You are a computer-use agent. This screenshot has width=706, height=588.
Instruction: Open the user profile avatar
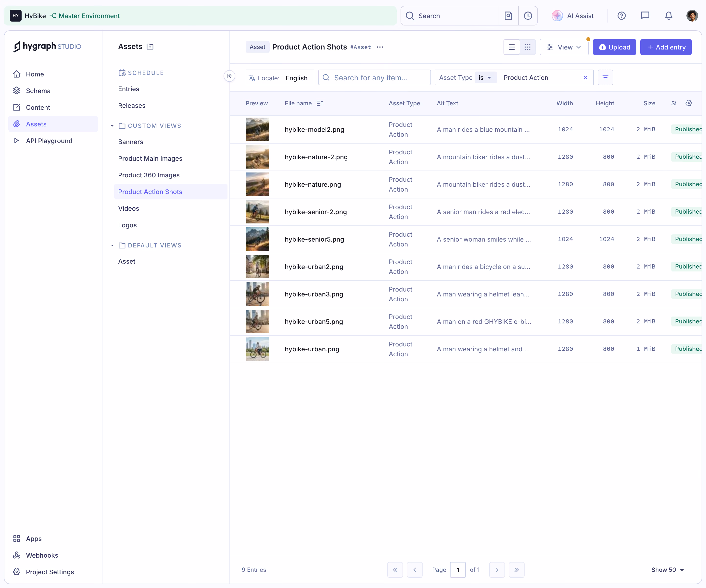click(x=692, y=16)
